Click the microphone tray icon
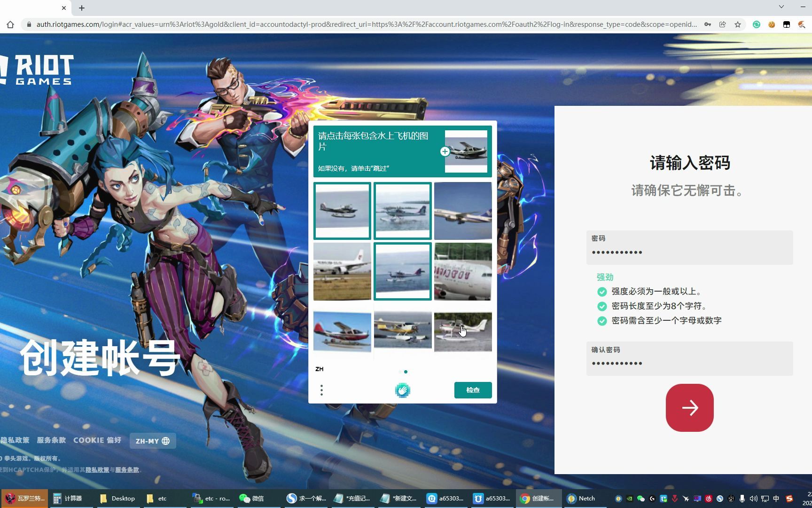812x508 pixels. tap(742, 499)
